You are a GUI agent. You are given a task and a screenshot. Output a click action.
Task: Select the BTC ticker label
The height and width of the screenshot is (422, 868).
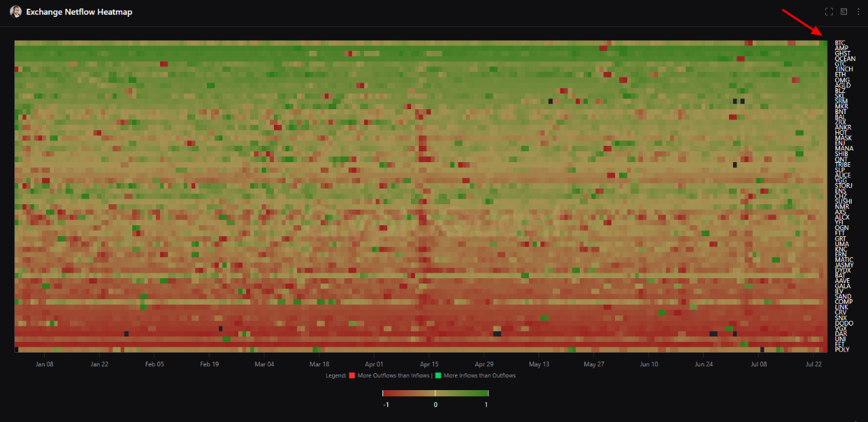(x=840, y=41)
